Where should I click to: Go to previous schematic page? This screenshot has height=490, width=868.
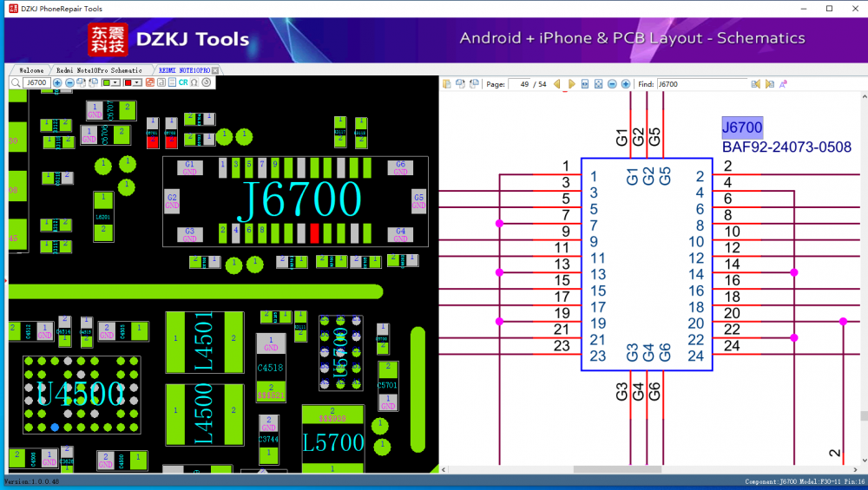[558, 84]
